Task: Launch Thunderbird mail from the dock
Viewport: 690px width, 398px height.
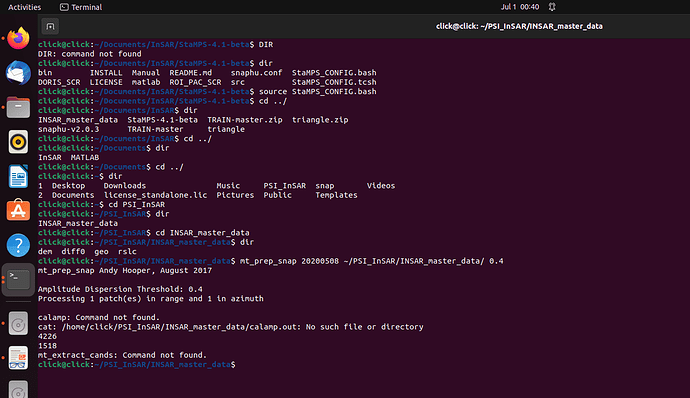Action: [x=18, y=73]
